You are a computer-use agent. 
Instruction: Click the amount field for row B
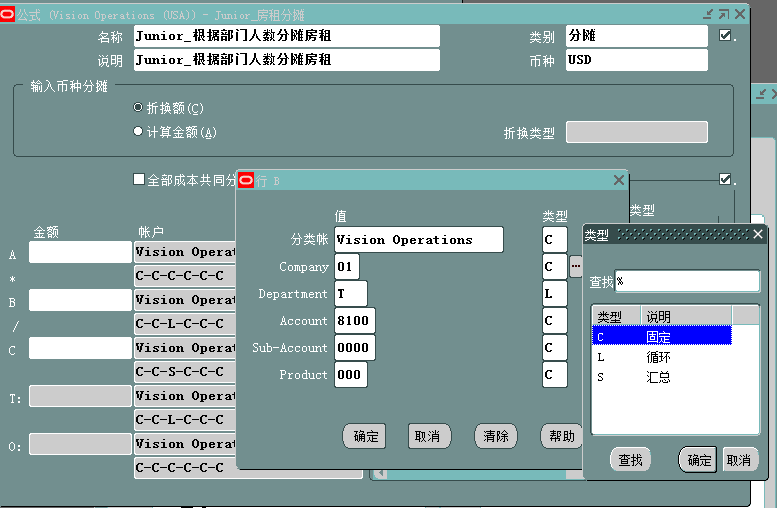coord(80,300)
